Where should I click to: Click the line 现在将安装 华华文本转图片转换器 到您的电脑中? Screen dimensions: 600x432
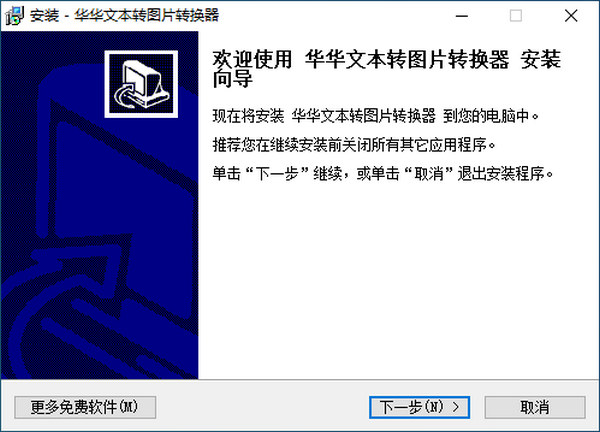click(376, 116)
